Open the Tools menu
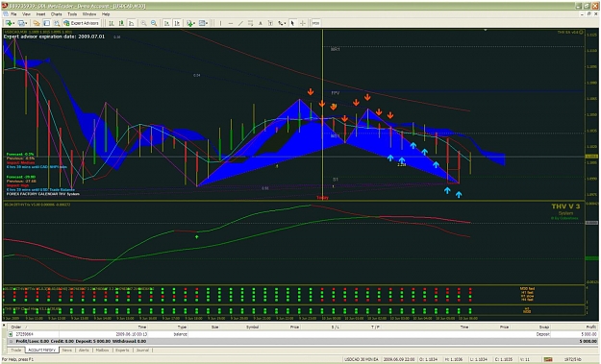Viewport: 601px width, 364px height. coord(72,14)
